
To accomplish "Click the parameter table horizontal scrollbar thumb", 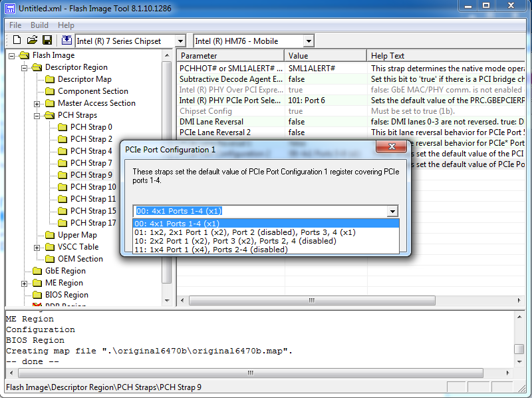I will 312,301.
